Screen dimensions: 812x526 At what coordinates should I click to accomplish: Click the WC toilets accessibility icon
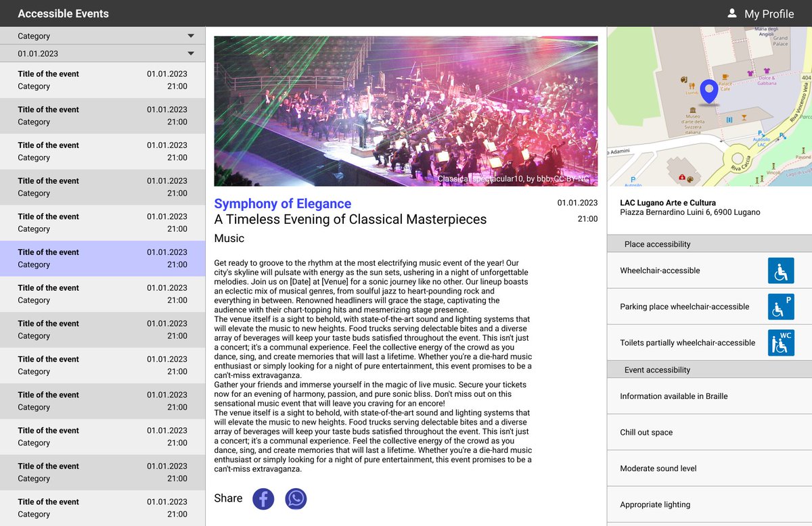click(x=781, y=343)
